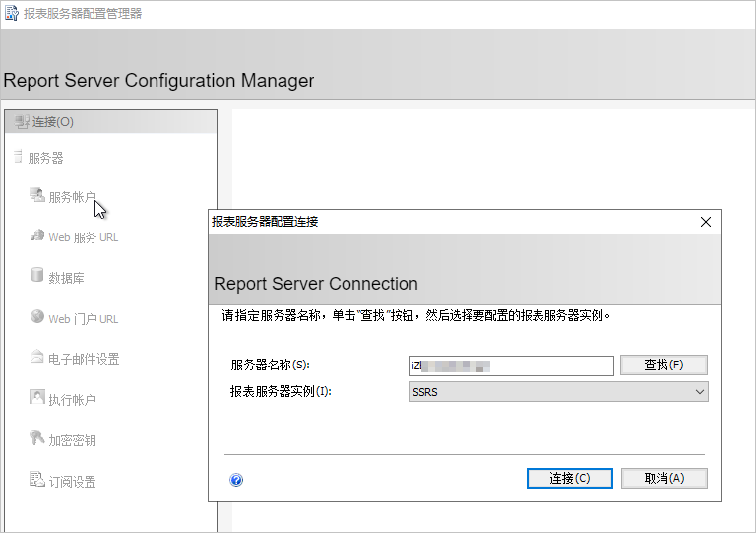Expand the 报表服务器实例 dropdown arrow

point(700,392)
